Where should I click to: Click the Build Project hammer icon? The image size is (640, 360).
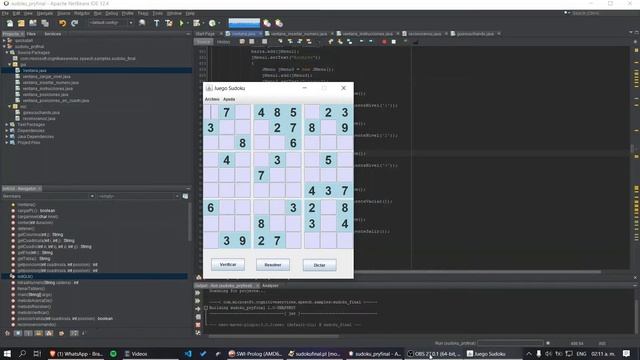[x=157, y=24]
